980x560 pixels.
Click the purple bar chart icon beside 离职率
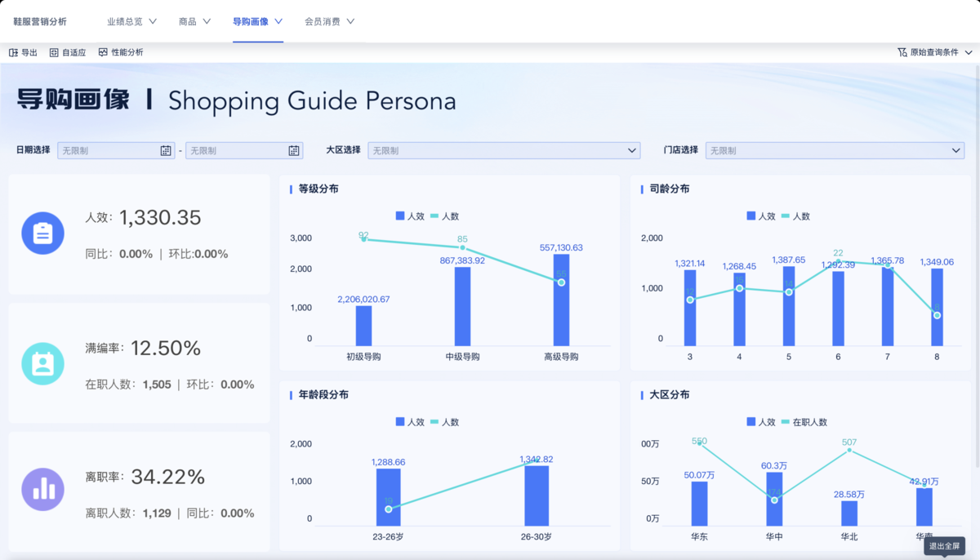click(42, 489)
